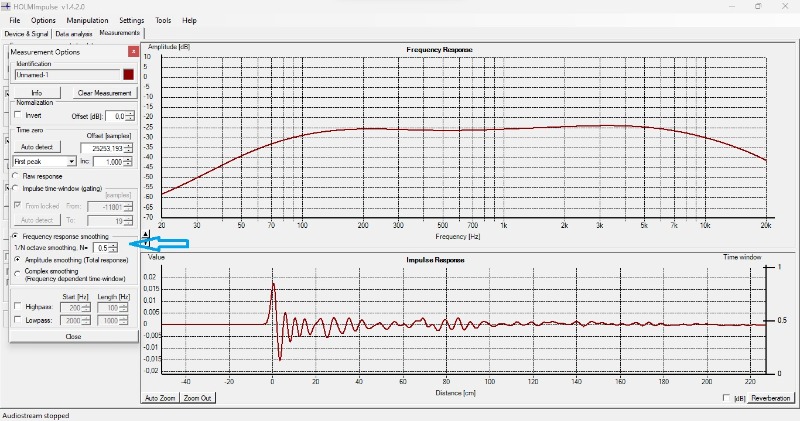Click the Unnamed-1 identification field
Screen dimensions: 800x421
pos(67,75)
